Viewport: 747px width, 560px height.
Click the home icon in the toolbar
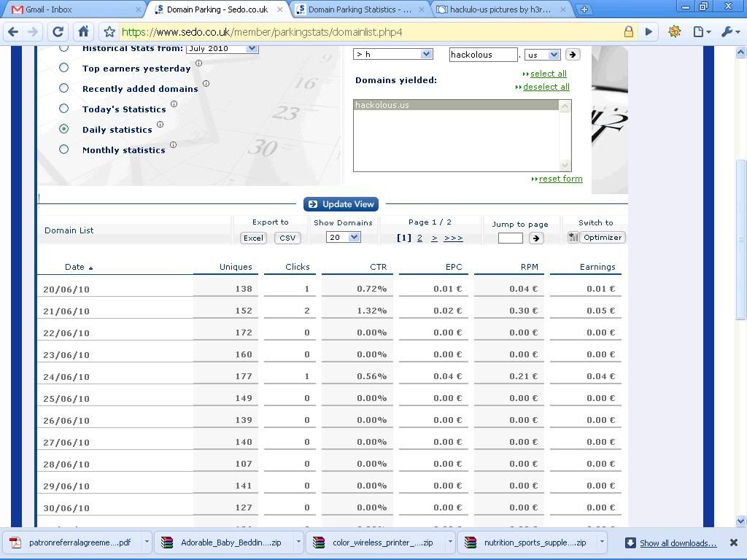[x=83, y=31]
